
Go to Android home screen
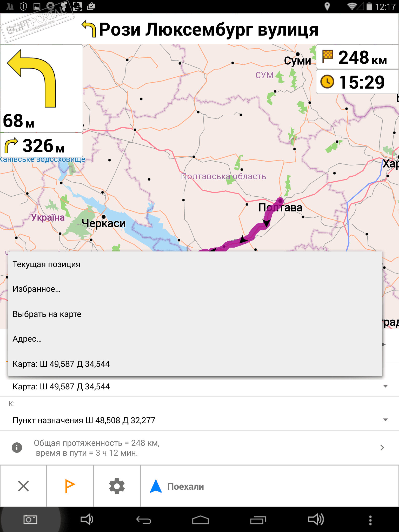click(x=200, y=520)
